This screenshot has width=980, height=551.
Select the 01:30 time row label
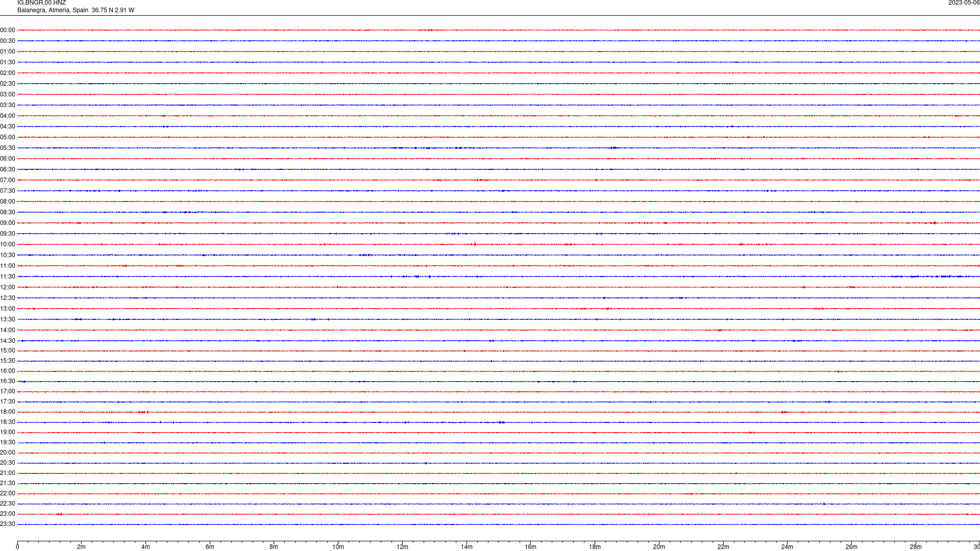pyautogui.click(x=8, y=62)
